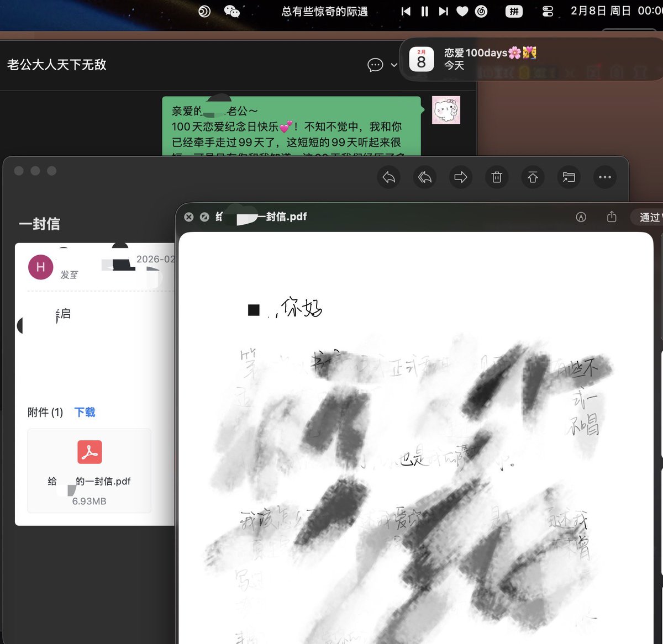This screenshot has height=644, width=663.
Task: Select the Reply All icon
Action: 425,177
